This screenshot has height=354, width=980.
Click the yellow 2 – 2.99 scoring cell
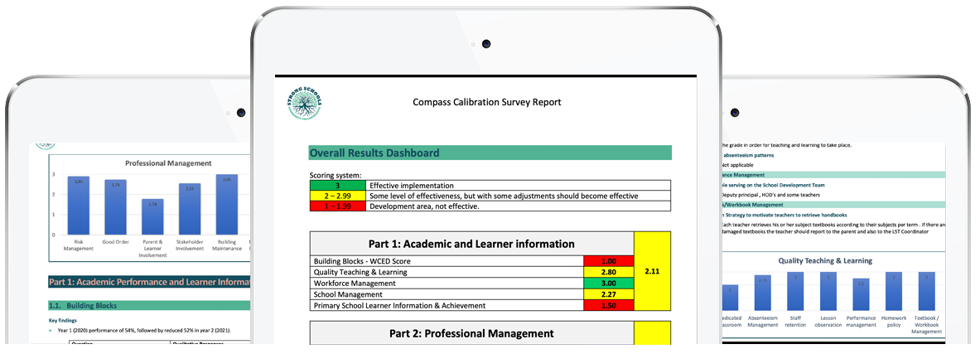337,196
